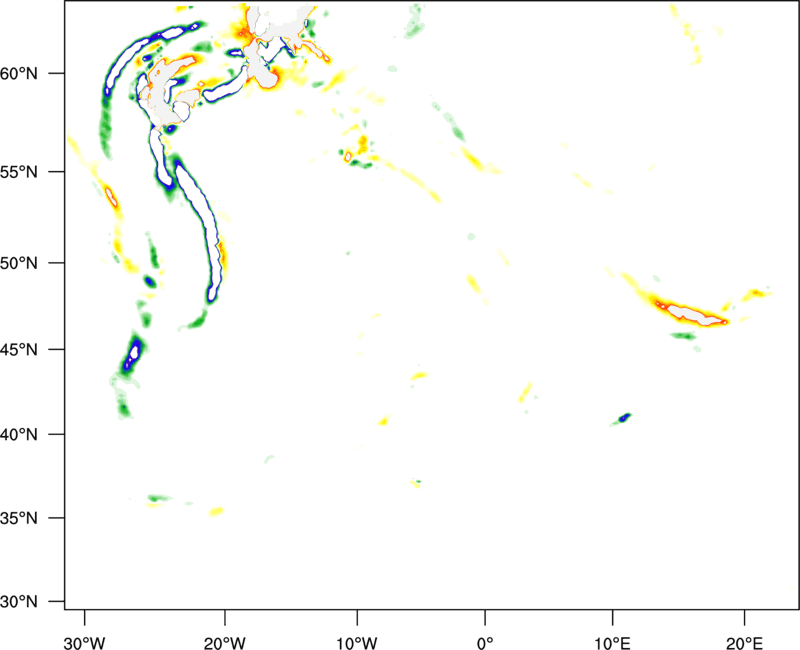
Task: Click the 30°N latitude axis label
Action: [x=33, y=601]
